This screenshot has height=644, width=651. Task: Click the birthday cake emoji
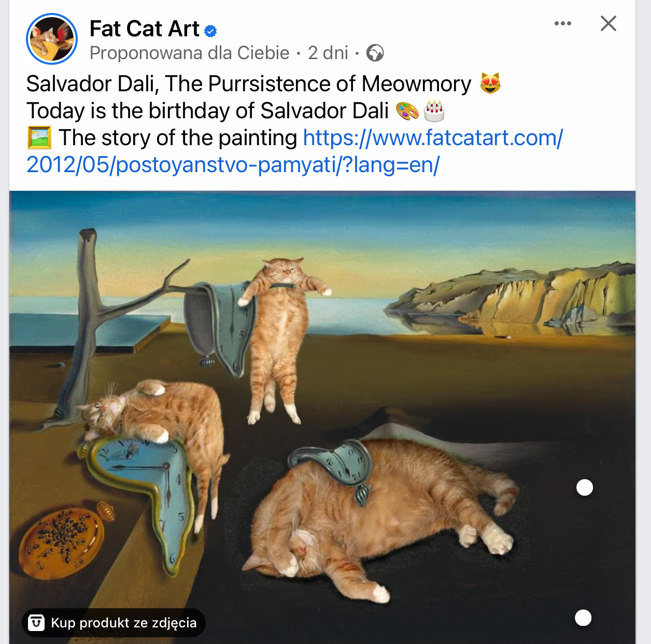[x=434, y=111]
